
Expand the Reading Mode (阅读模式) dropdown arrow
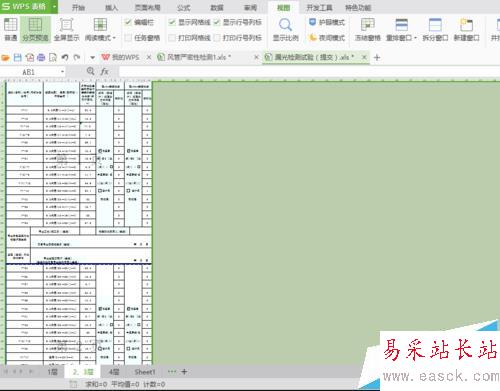click(x=114, y=38)
